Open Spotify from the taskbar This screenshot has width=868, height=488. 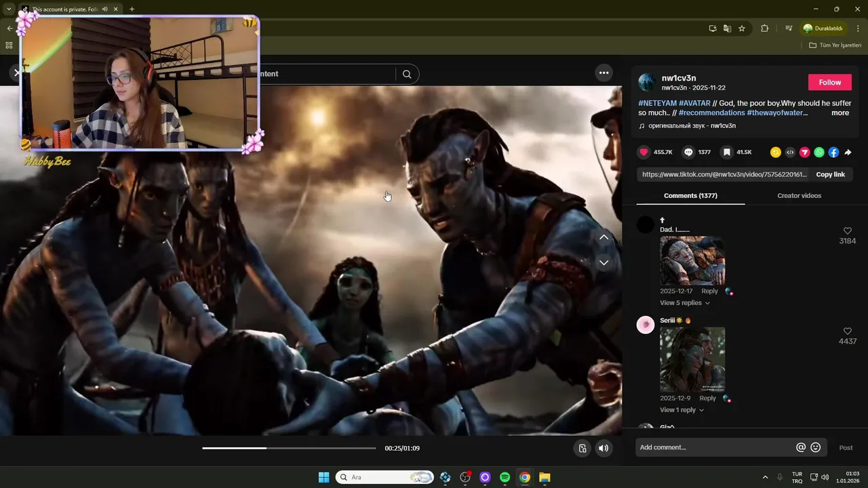tap(505, 477)
